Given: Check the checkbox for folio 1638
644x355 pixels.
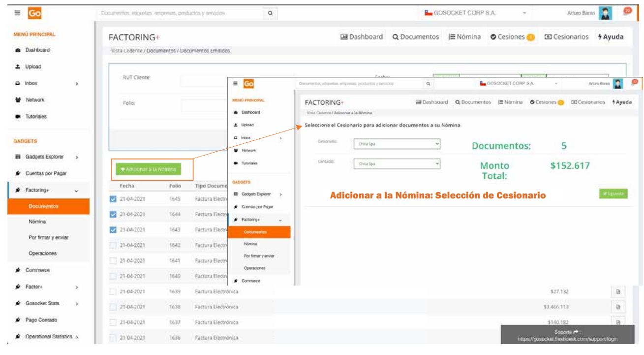Looking at the screenshot, I should tap(113, 307).
